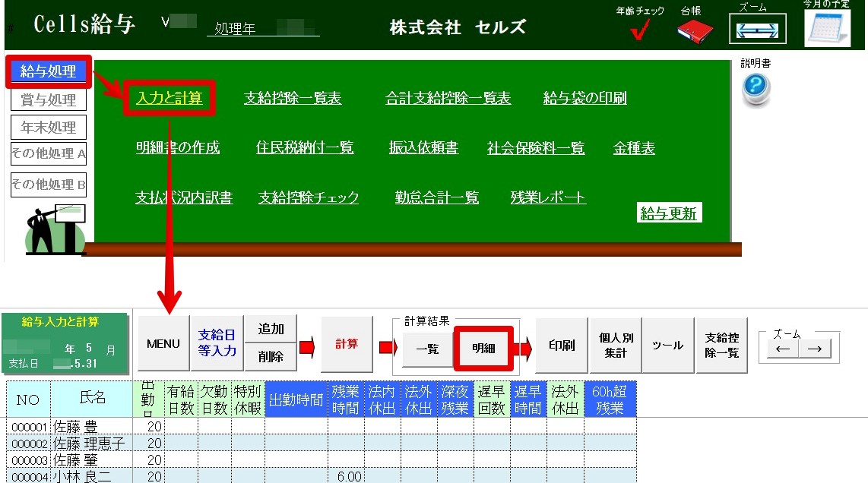Open the 台帳 red binder icon
Image resolution: width=868 pixels, height=483 pixels.
pos(695,30)
